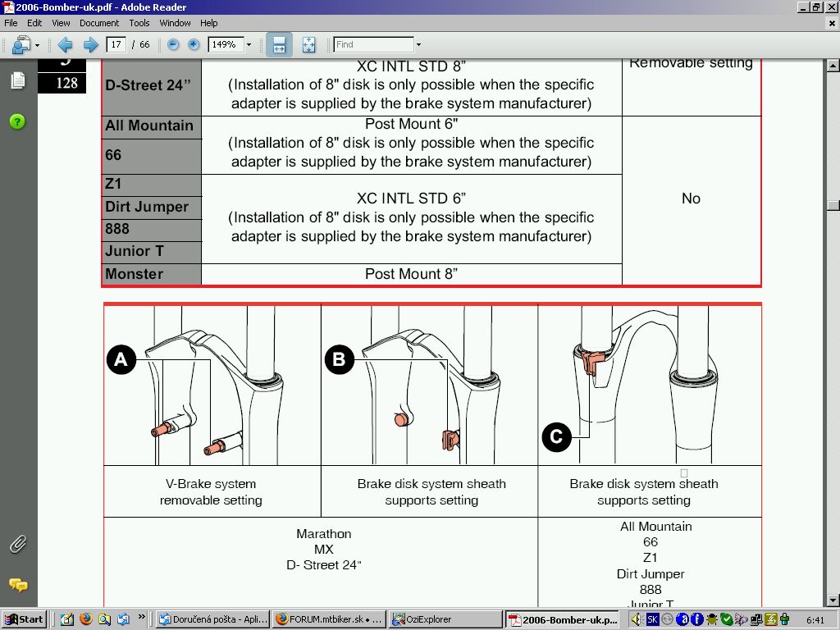Open the Document menu
The image size is (840, 630).
(x=99, y=23)
